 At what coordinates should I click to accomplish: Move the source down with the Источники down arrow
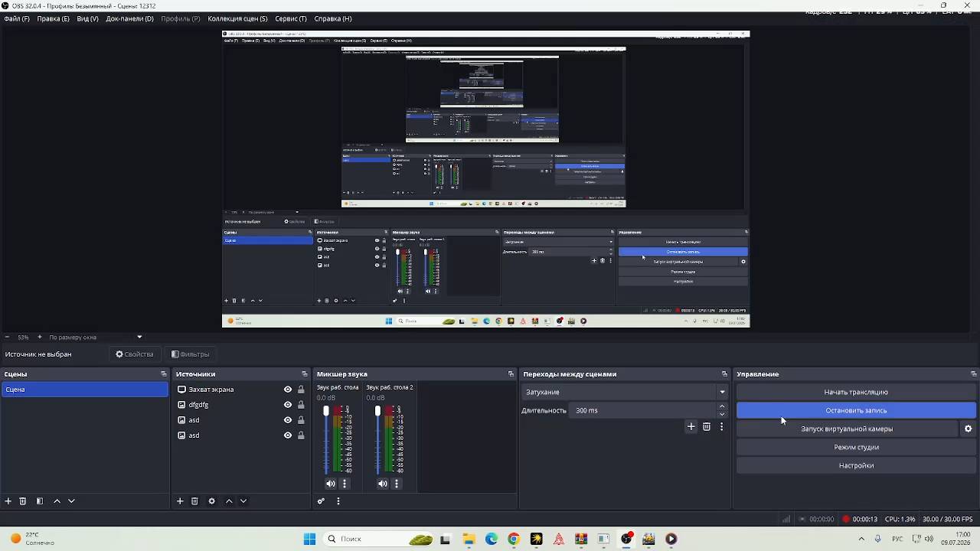243,501
